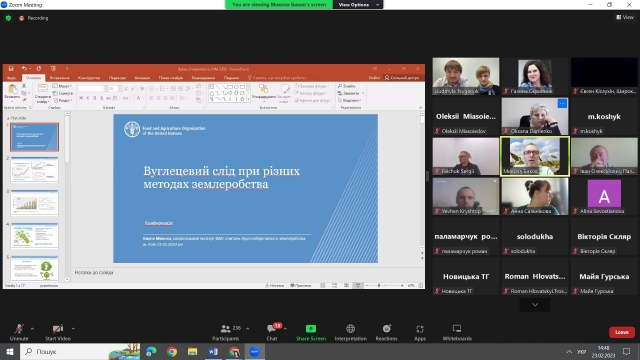Expand video options arrow beside Start Video
Viewport: 640px width, 360px height.
tap(73, 329)
